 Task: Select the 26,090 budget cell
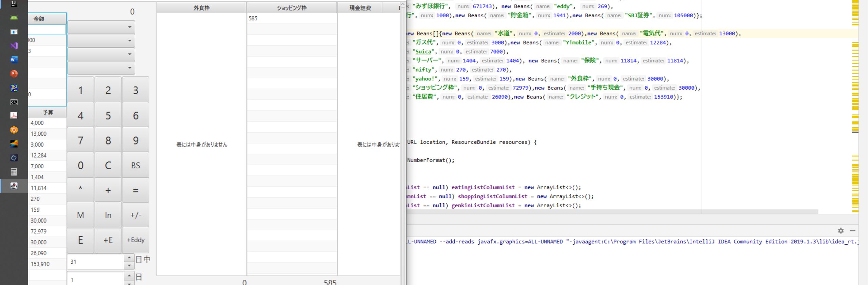pyautogui.click(x=47, y=253)
